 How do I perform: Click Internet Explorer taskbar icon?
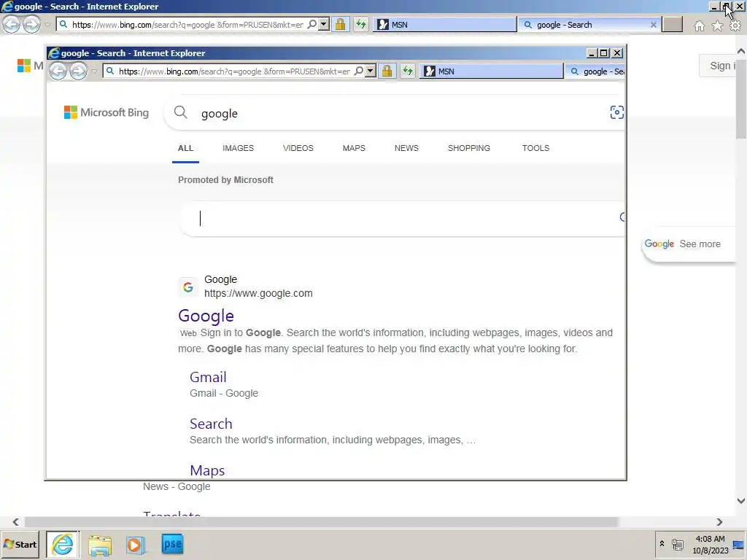(63, 544)
